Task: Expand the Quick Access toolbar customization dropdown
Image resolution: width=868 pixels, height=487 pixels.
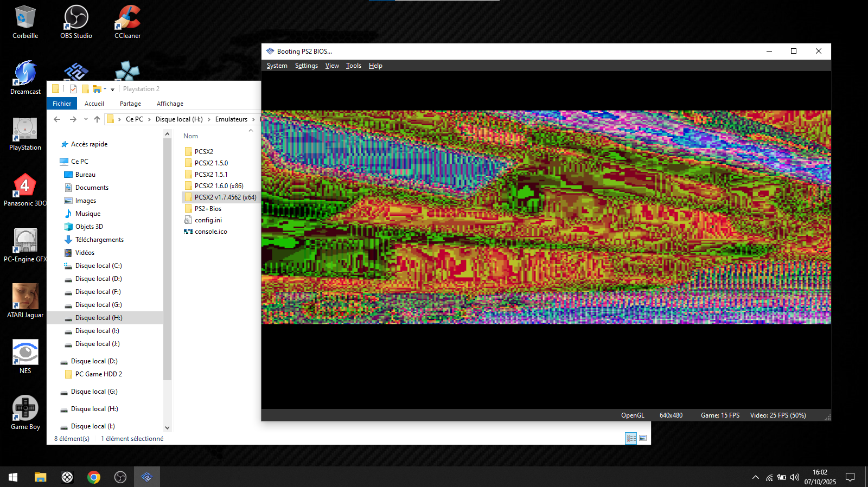Action: 113,89
